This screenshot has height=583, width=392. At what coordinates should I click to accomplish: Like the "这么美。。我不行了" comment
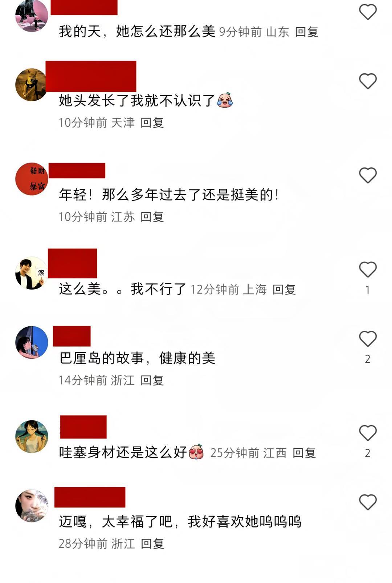(x=368, y=270)
